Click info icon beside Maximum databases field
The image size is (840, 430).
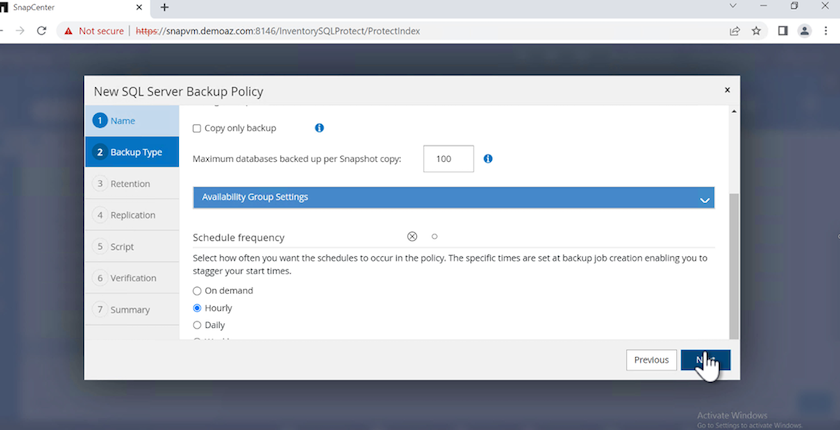pos(488,158)
